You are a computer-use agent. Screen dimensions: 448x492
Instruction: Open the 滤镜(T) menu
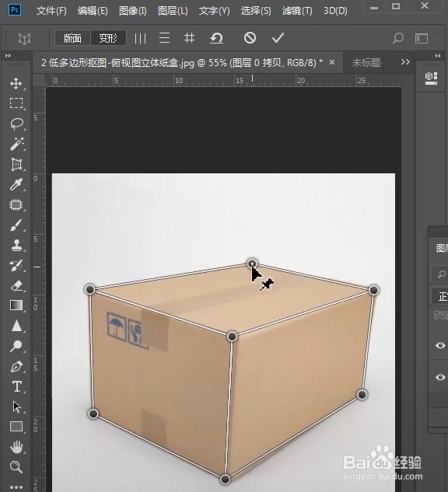(x=297, y=11)
